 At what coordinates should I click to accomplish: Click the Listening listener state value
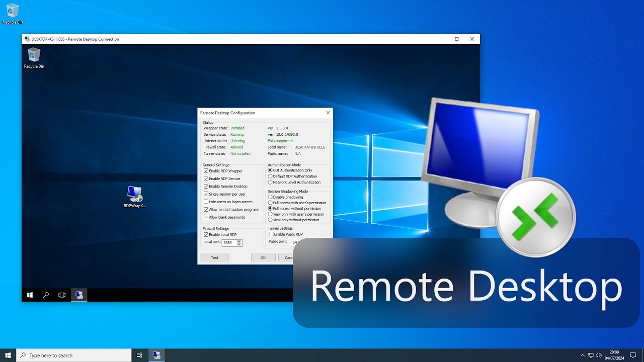click(237, 141)
